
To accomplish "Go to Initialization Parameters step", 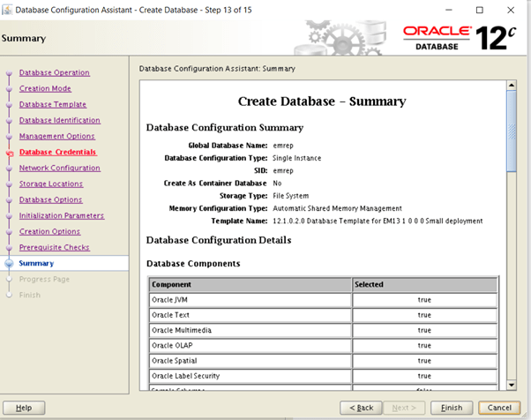I will pos(61,215).
